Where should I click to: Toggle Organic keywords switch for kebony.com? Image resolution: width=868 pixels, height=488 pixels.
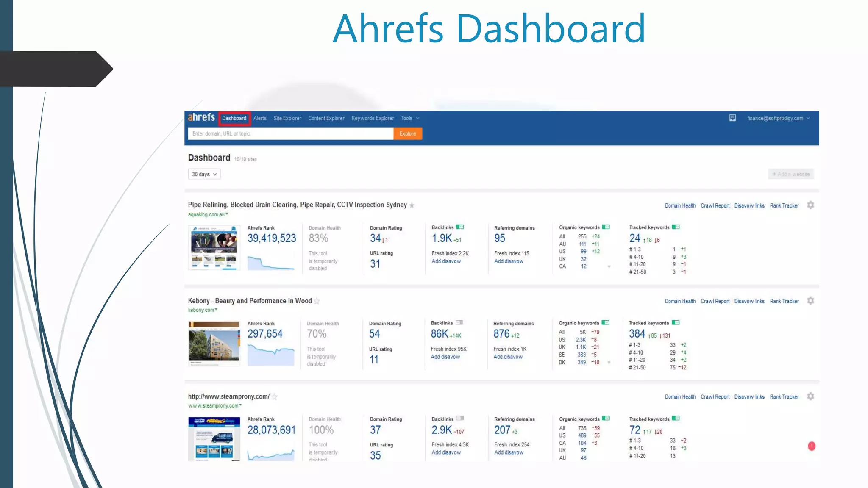(605, 322)
